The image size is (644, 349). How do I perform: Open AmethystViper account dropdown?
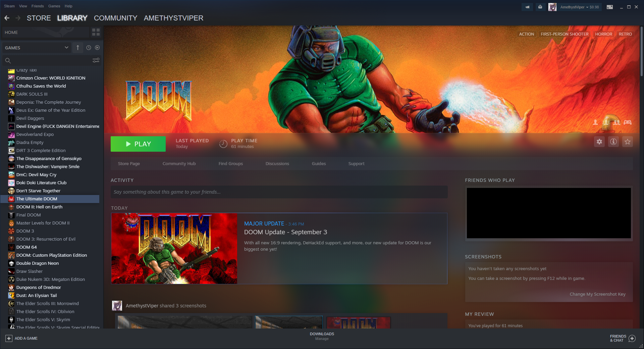(x=574, y=7)
